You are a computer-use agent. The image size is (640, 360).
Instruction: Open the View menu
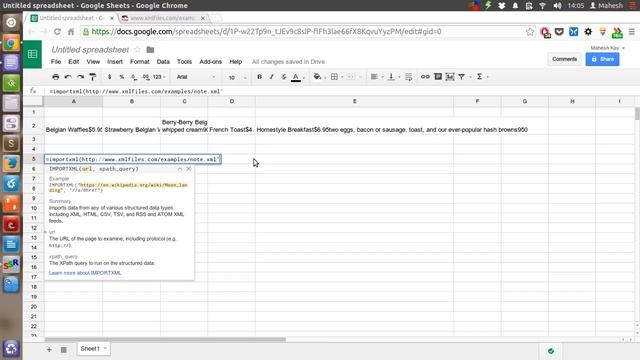[x=93, y=62]
